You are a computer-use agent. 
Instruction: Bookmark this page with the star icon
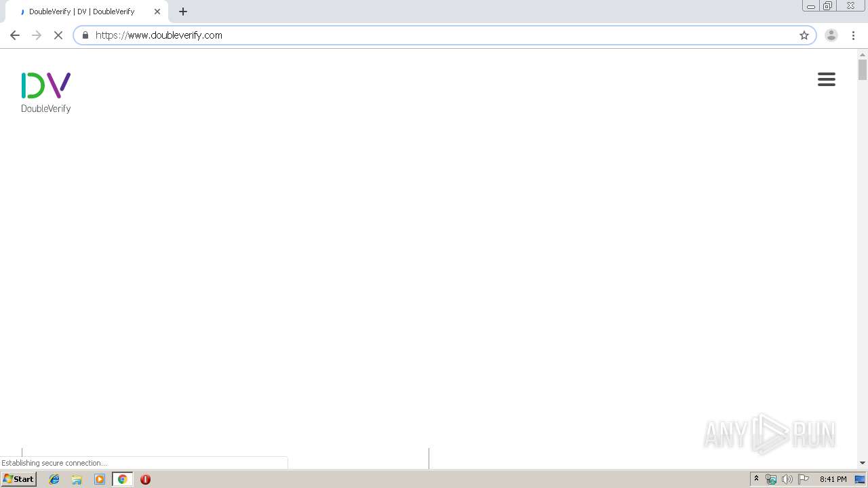804,35
